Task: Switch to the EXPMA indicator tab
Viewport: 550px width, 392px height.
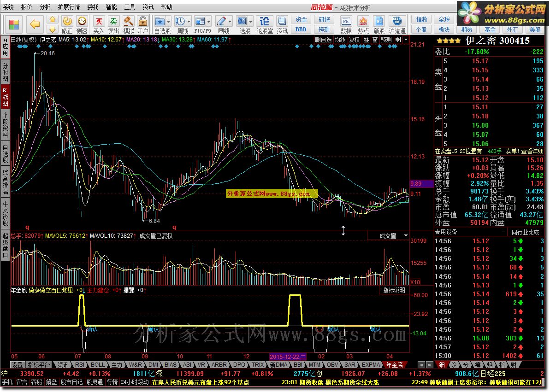Action: tap(372, 365)
